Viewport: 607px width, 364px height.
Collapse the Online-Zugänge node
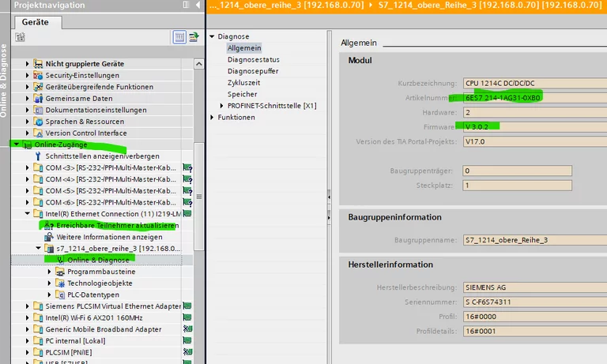click(x=17, y=144)
